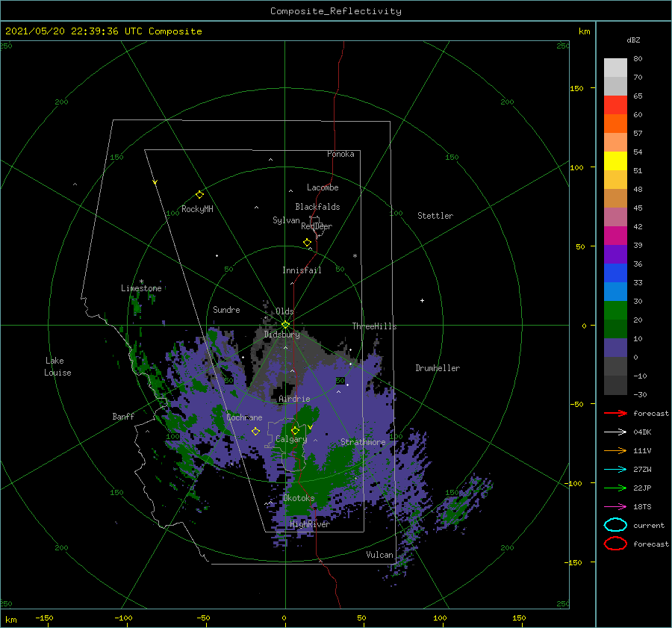Click the Blackfalds label
This screenshot has height=628, width=672.
tap(317, 207)
